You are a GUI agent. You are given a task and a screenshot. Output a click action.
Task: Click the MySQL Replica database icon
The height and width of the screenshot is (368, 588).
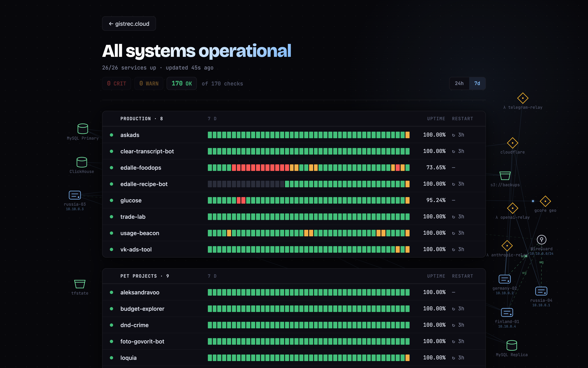point(512,345)
